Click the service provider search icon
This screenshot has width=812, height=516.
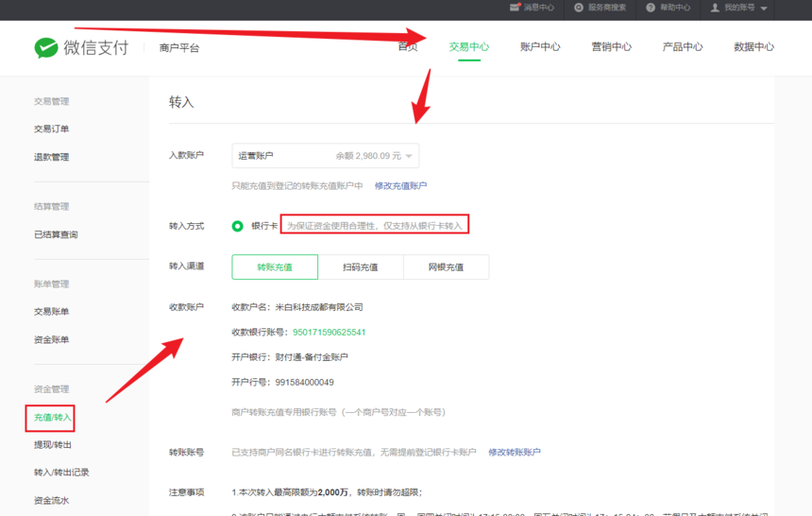tap(579, 8)
